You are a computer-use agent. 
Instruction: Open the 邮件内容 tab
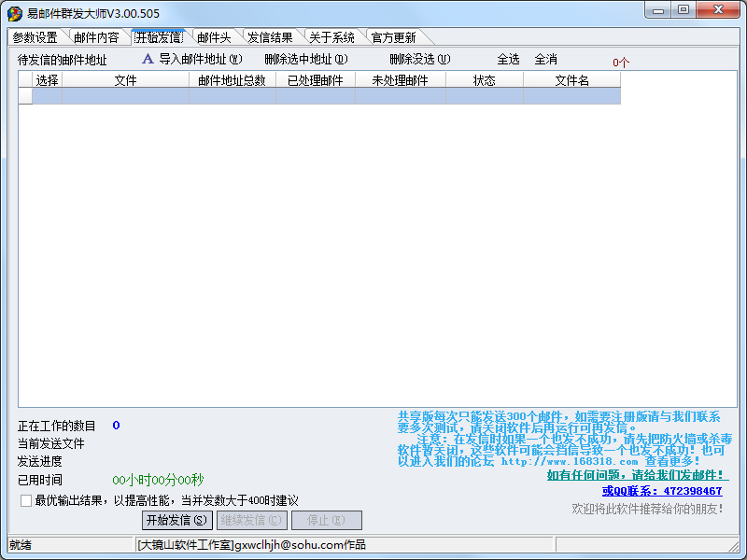96,37
